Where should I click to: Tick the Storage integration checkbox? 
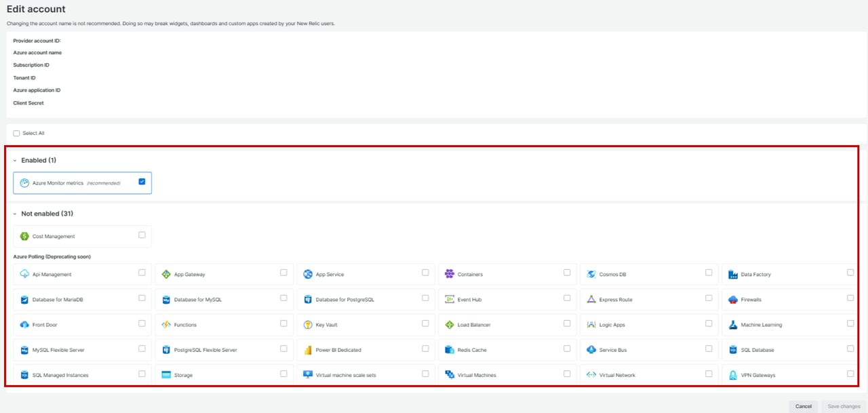click(283, 374)
